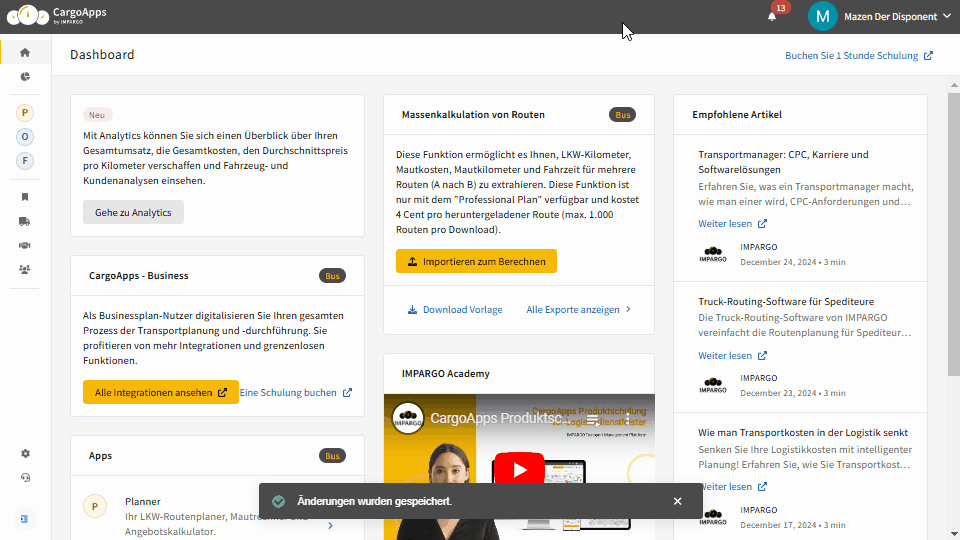
Task: Open the headset support sidebar icon
Action: 25,478
